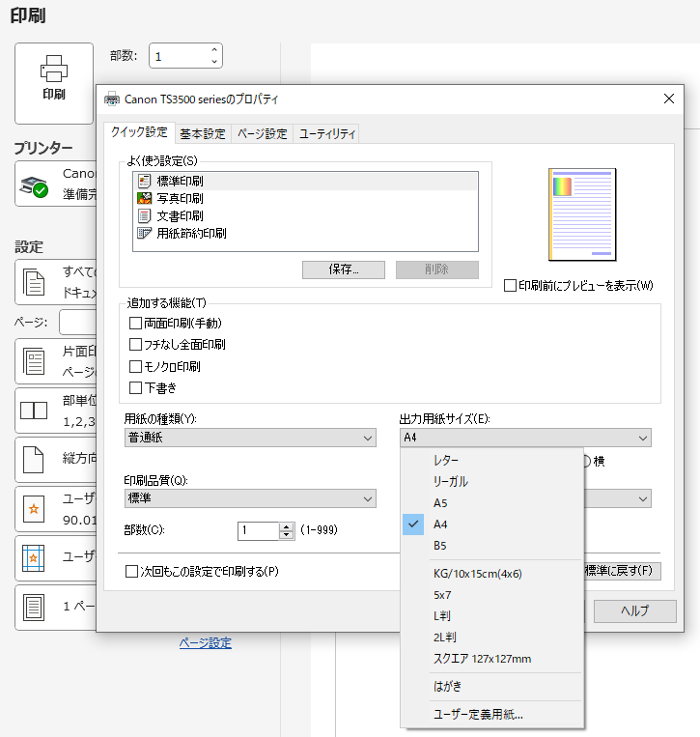The height and width of the screenshot is (737, 700).
Task: Click the 保存... button
Action: click(x=344, y=269)
